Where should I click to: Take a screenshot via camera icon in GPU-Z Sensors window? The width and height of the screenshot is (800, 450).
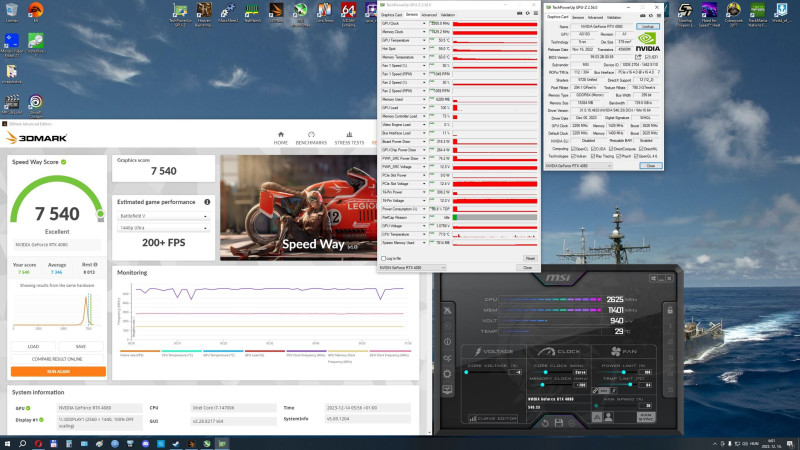(x=519, y=13)
